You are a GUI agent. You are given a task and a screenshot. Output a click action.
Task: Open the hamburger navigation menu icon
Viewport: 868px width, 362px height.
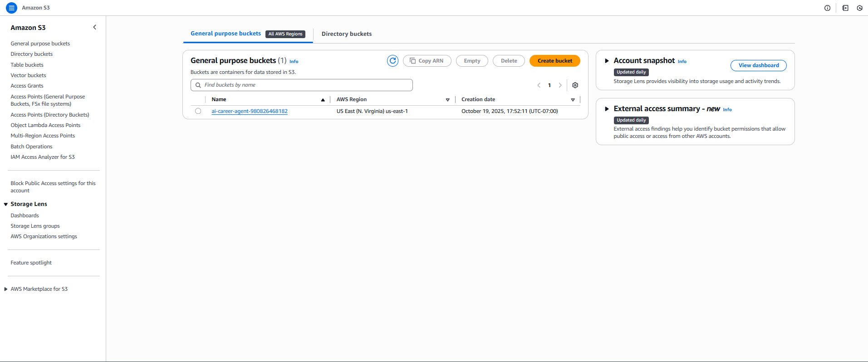pos(11,8)
